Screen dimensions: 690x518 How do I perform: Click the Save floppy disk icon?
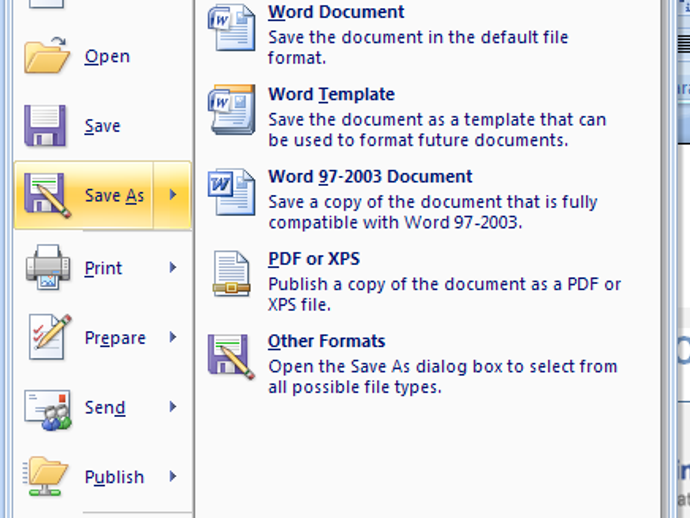coord(45,125)
